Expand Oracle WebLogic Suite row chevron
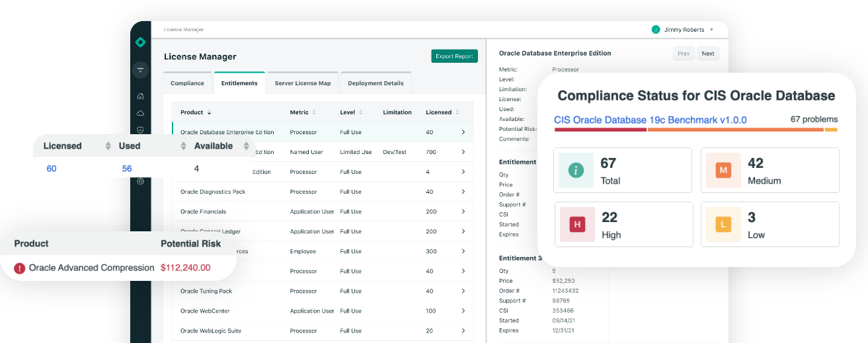 463,330
